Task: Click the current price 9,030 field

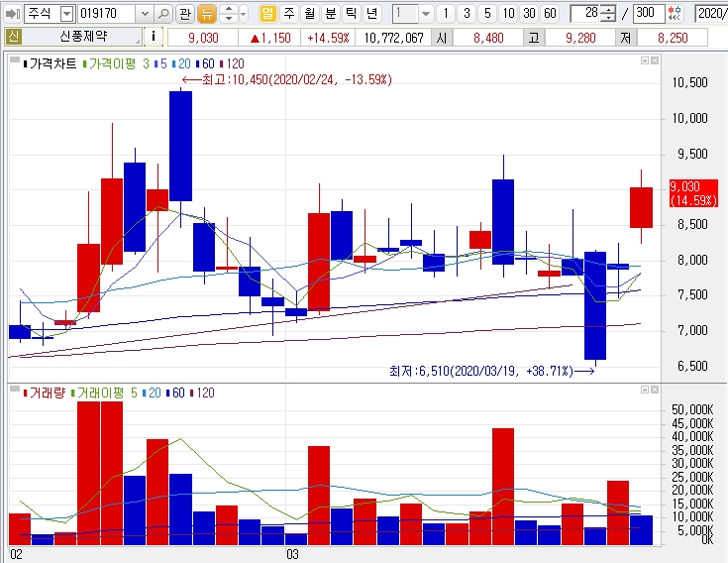Action: 203,38
